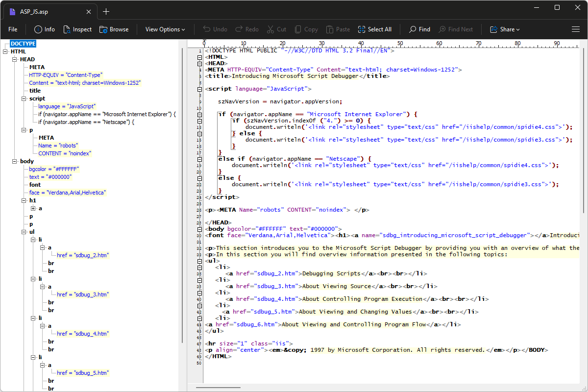Viewport: 588px width, 392px height.
Task: Select href = "sdbug_4.htm" in the tree
Action: 83,334
